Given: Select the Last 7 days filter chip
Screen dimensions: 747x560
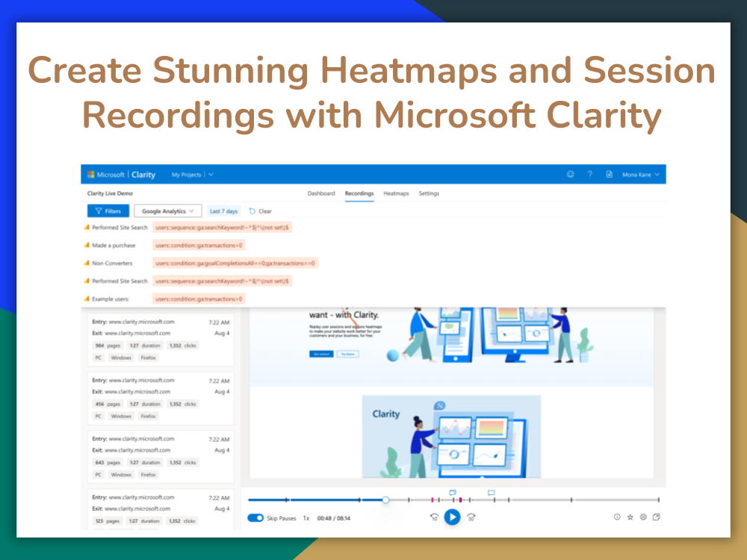Looking at the screenshot, I should click(223, 211).
